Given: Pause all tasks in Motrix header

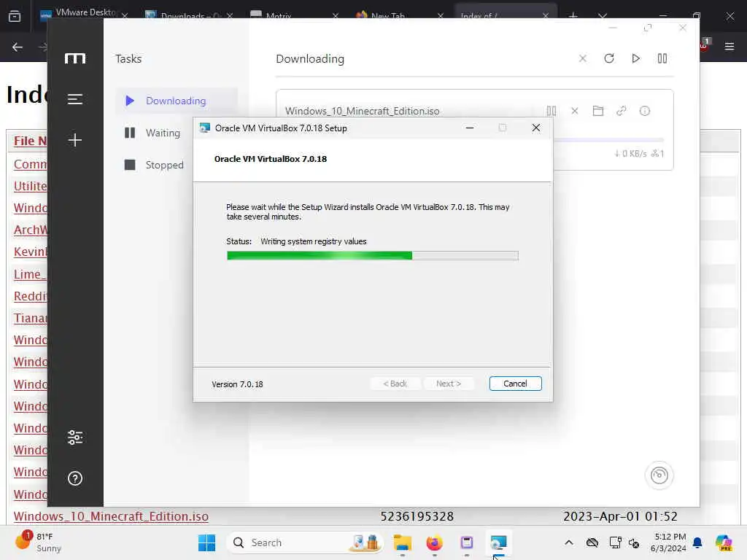Looking at the screenshot, I should click(x=662, y=58).
